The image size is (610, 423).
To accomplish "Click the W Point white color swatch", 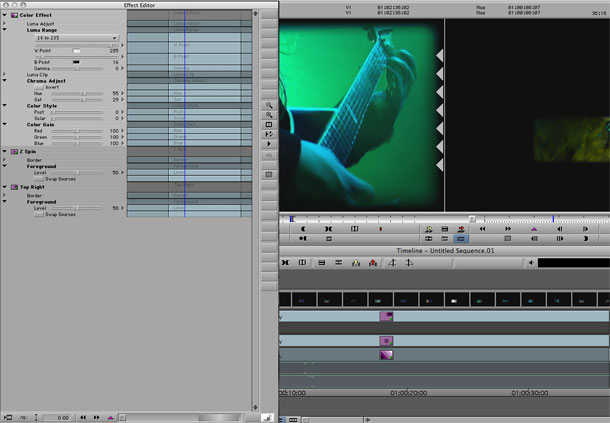I will click(x=76, y=49).
